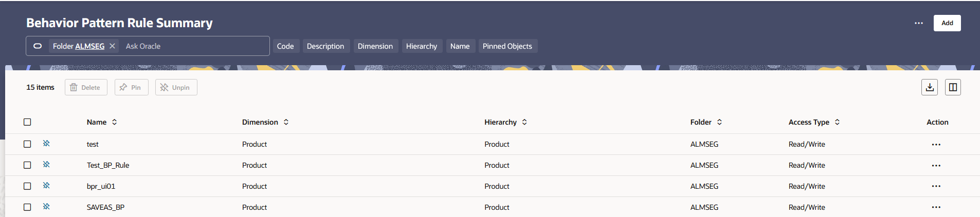Open the header more options ellipsis
Image resolution: width=980 pixels, height=217 pixels.
point(918,23)
